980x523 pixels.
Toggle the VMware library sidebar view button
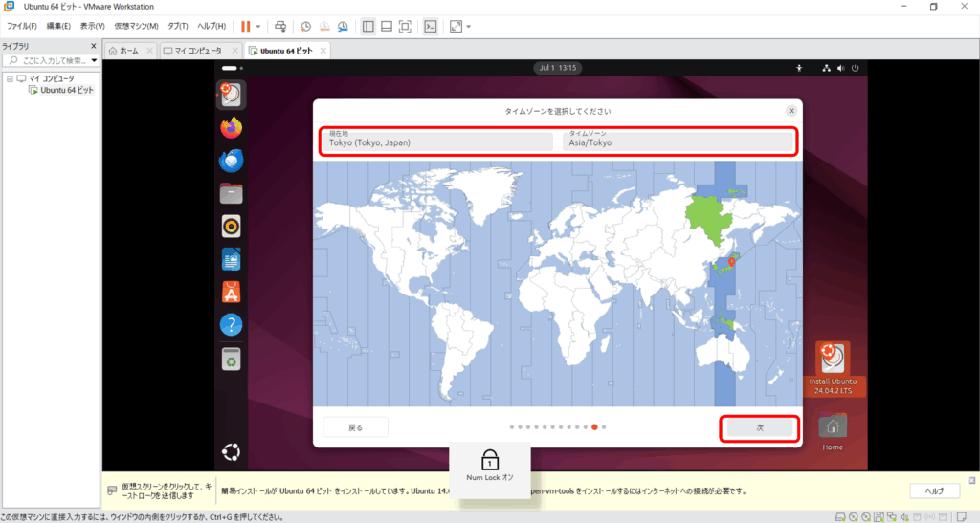pos(368,26)
